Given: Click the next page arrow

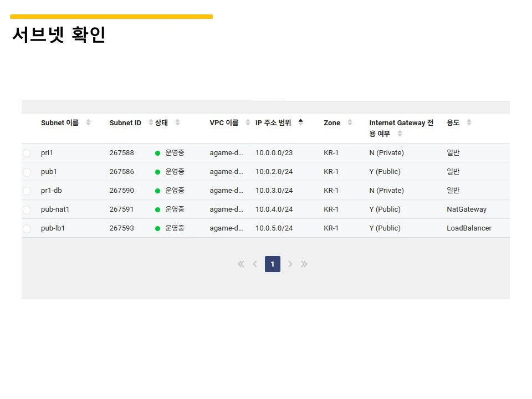Looking at the screenshot, I should click(290, 264).
